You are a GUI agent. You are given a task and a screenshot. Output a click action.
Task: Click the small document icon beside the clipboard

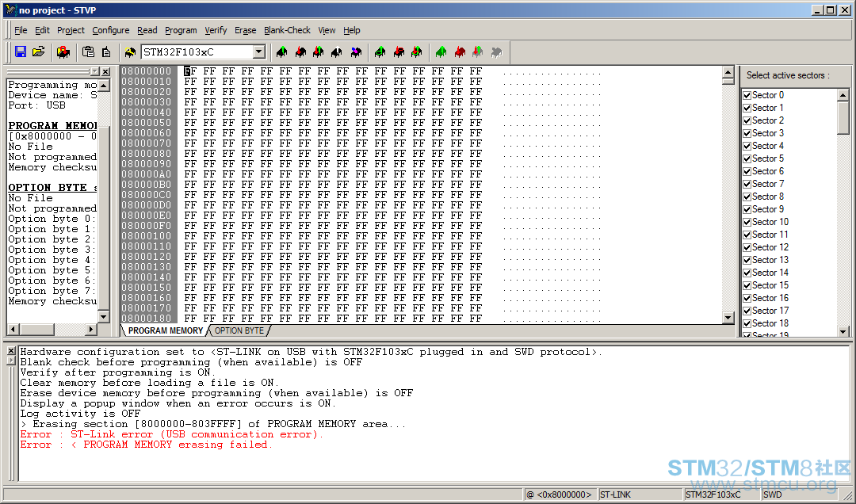(106, 52)
